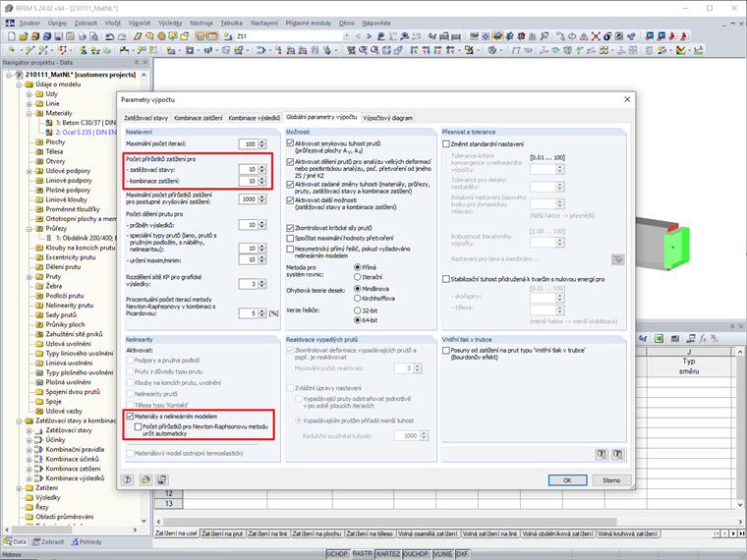Click the Undo arrow icon
The width and height of the screenshot is (747, 560).
pos(109,36)
